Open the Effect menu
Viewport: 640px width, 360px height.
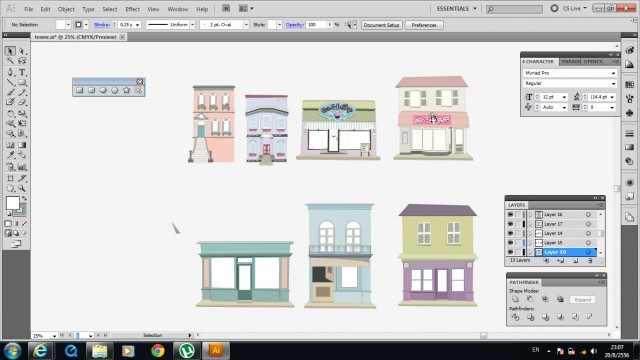click(132, 9)
